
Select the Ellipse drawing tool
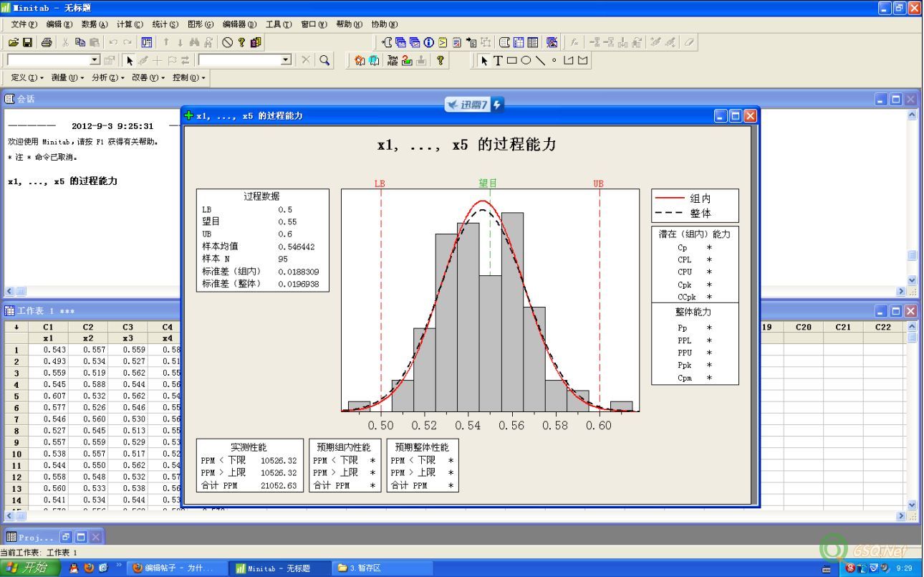coord(526,61)
